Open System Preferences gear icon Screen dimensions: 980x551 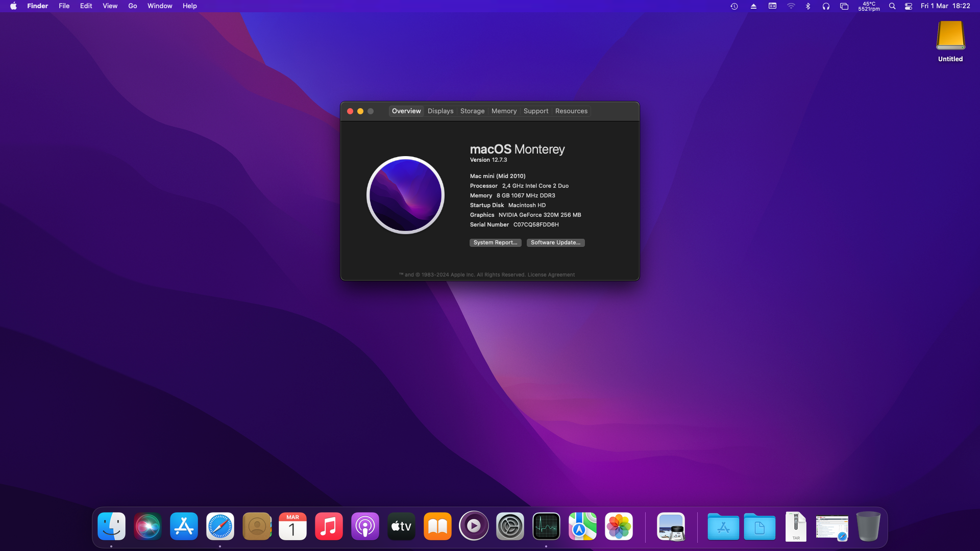pyautogui.click(x=510, y=526)
